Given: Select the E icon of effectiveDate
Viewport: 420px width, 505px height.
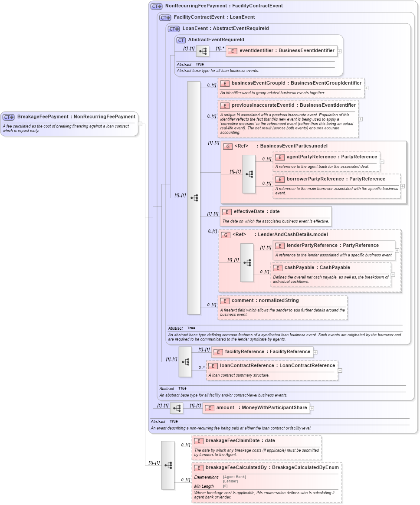Looking at the screenshot, I should tap(227, 212).
